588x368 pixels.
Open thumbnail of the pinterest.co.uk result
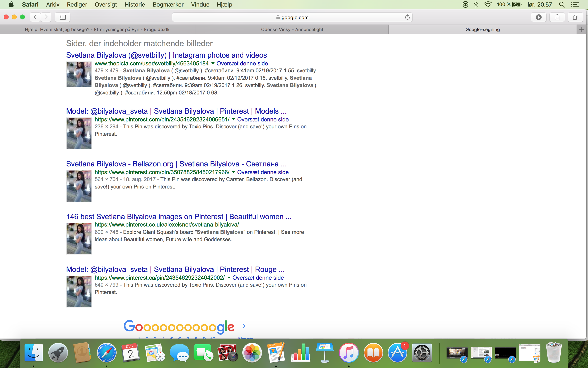(x=79, y=239)
